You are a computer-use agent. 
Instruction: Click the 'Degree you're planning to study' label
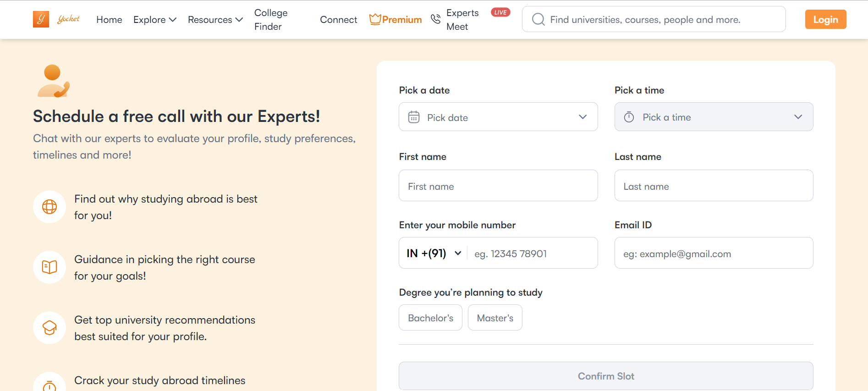pyautogui.click(x=471, y=292)
